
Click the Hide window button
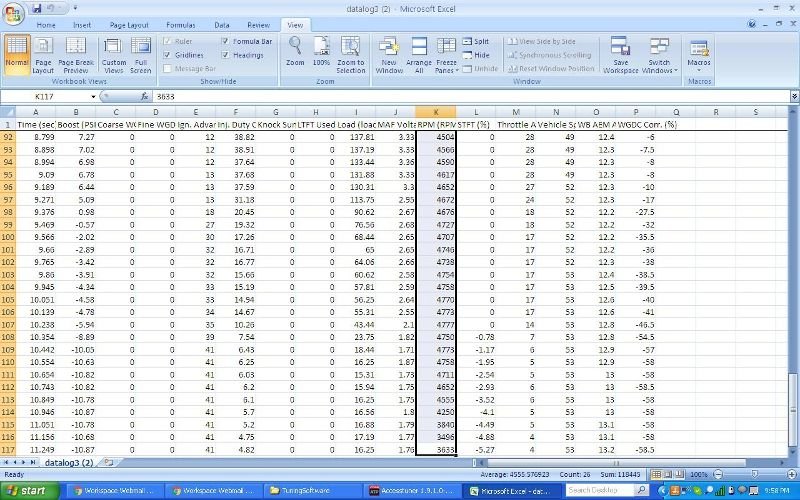point(475,55)
